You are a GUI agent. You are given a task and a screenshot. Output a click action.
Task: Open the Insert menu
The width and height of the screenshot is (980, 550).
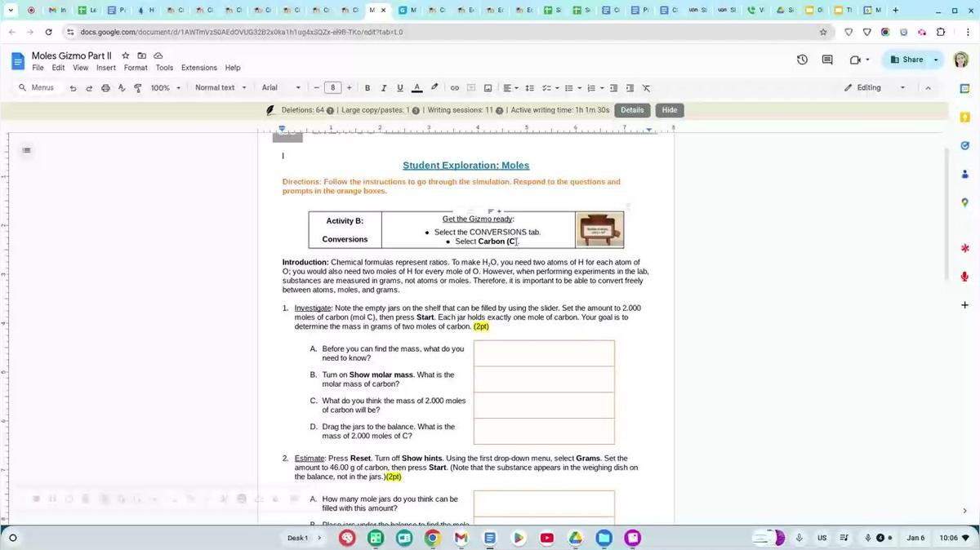106,68
